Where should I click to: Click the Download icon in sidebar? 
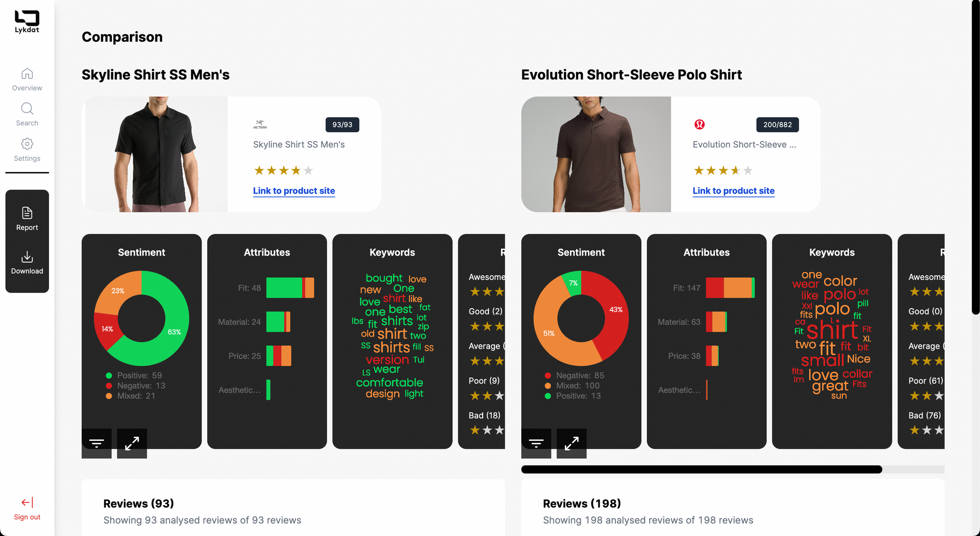(26, 257)
